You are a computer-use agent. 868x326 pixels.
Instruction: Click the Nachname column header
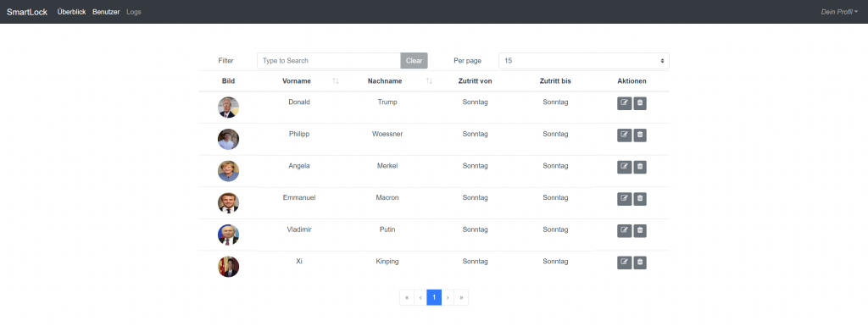coord(385,81)
